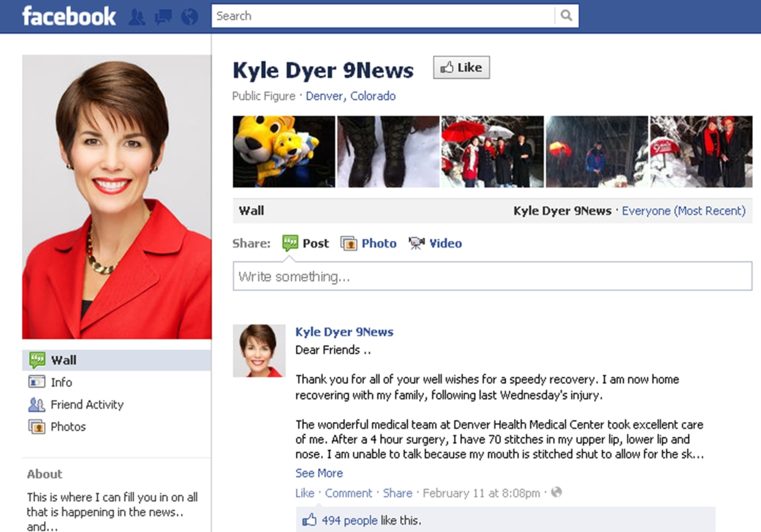Open the notifications globe icon in top bar
Screen dimensions: 761x532
point(190,17)
